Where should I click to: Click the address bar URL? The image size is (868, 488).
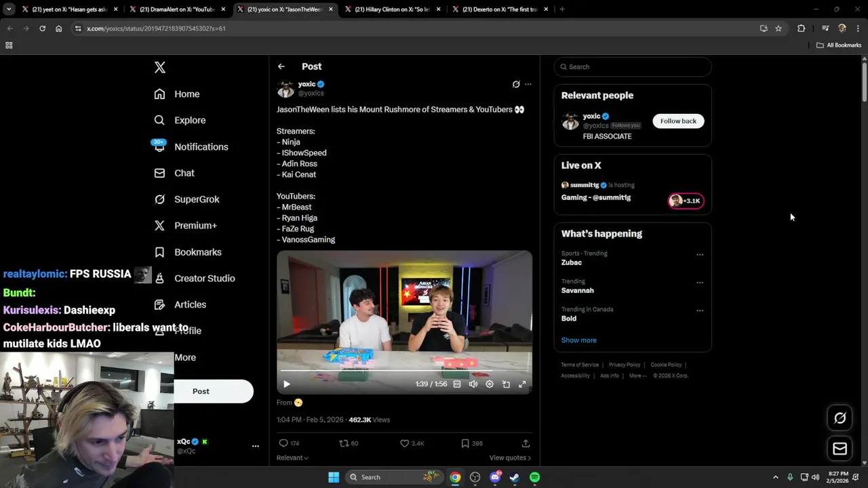[156, 28]
